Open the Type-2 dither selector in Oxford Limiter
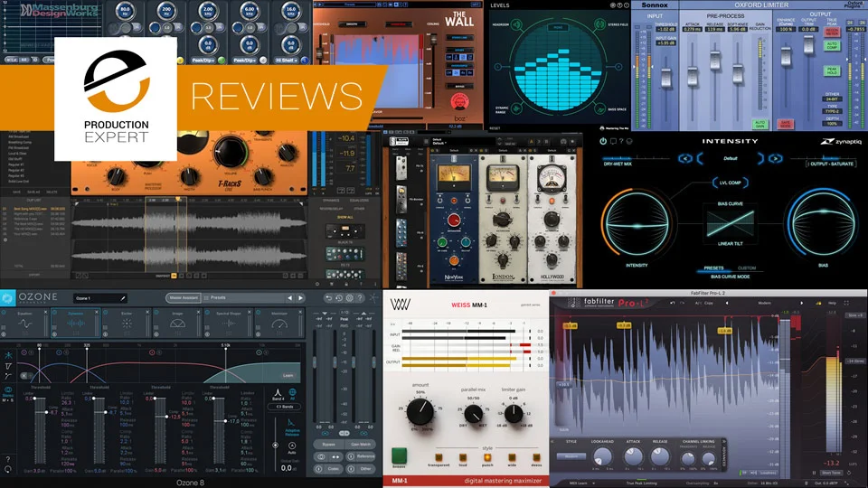The height and width of the screenshot is (488, 868). [x=832, y=111]
